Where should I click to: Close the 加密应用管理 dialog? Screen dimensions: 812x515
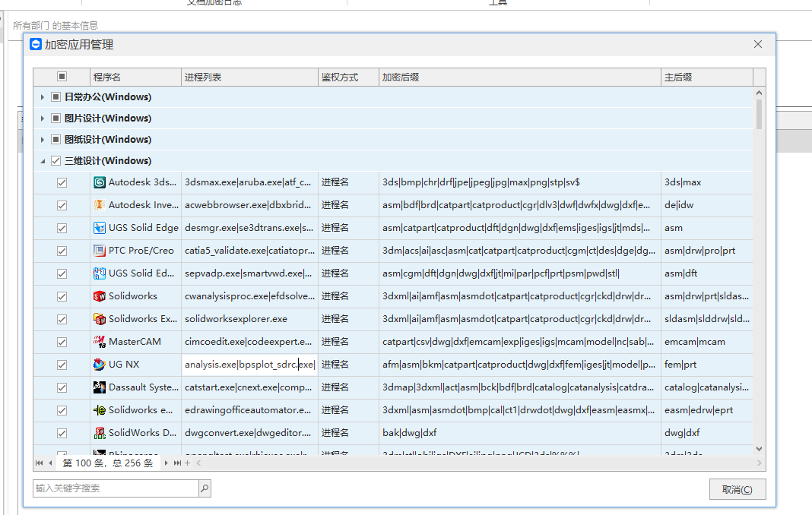tap(757, 45)
